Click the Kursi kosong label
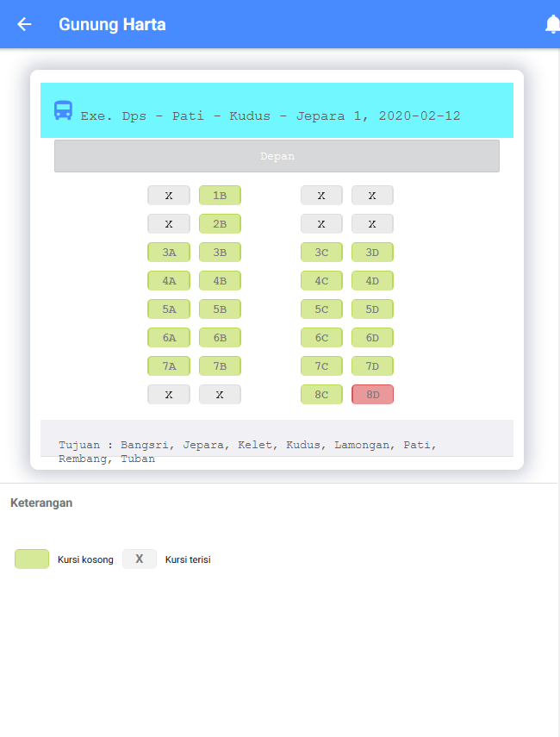Image resolution: width=560 pixels, height=737 pixels. [85, 559]
